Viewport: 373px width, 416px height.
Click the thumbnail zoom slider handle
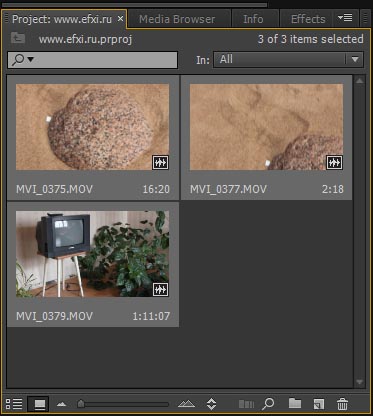click(x=81, y=404)
